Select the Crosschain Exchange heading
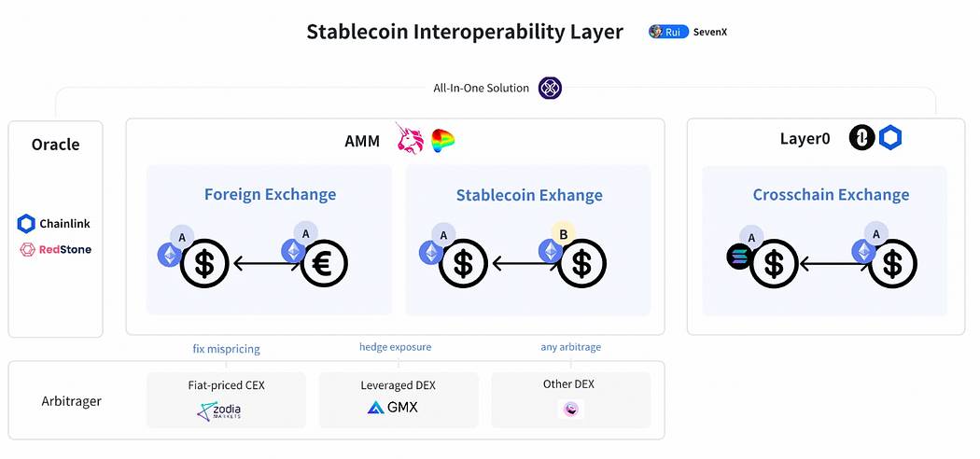This screenshot has height=459, width=980. coord(831,195)
